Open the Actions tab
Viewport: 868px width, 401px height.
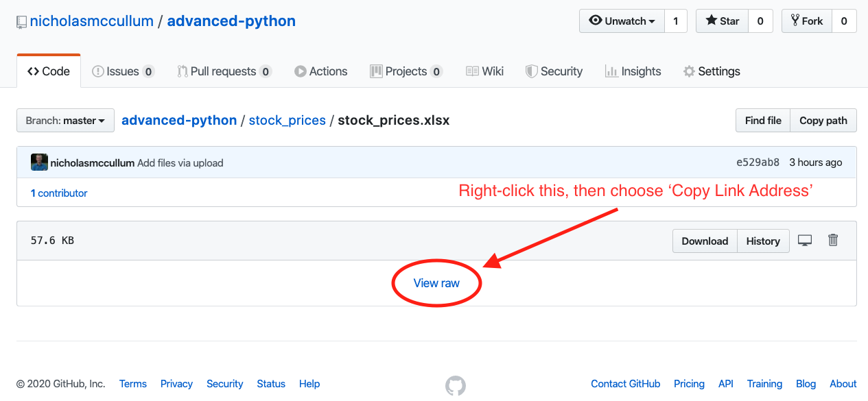click(321, 71)
